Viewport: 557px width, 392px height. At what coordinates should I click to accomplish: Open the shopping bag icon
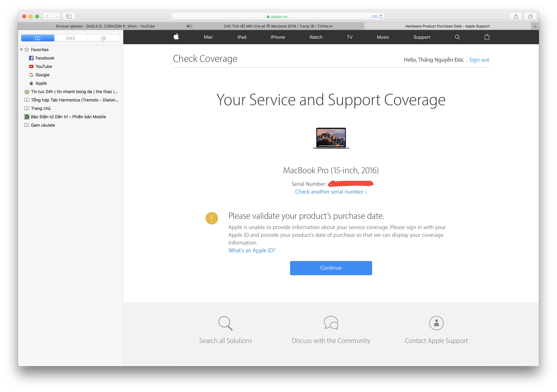[x=487, y=37]
